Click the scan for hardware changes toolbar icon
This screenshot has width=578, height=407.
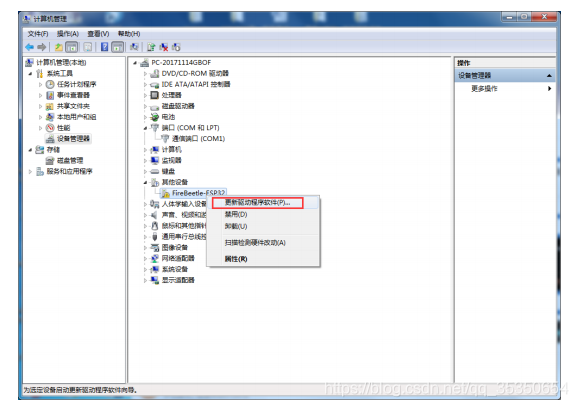[134, 47]
